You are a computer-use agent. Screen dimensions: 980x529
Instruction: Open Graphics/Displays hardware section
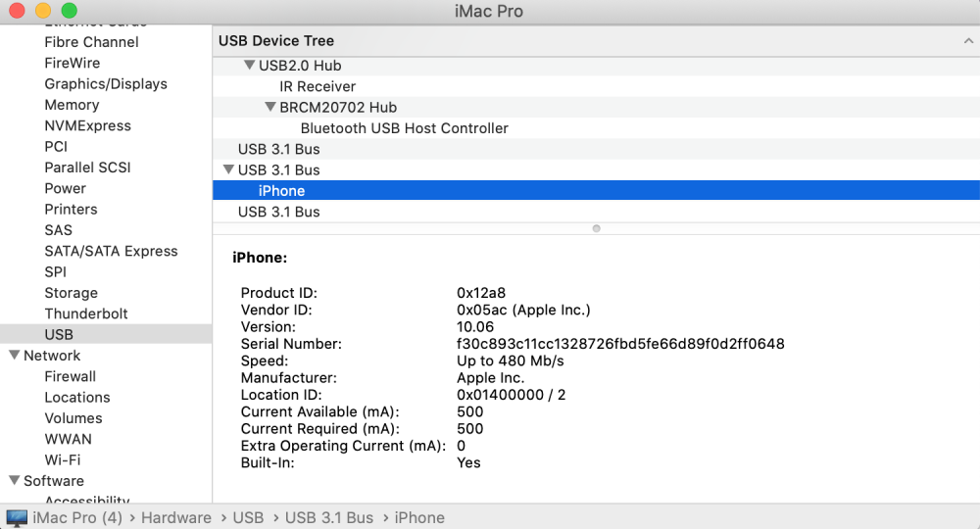[x=106, y=83]
